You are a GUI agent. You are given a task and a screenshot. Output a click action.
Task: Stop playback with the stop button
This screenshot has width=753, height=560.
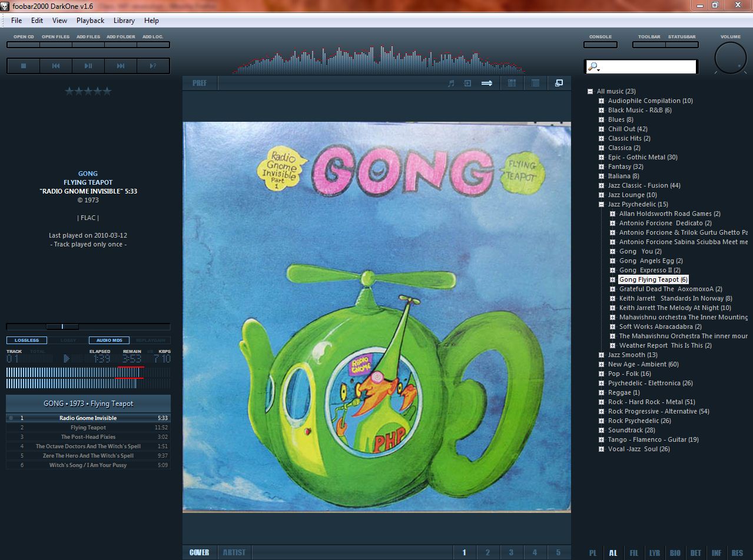coord(24,66)
